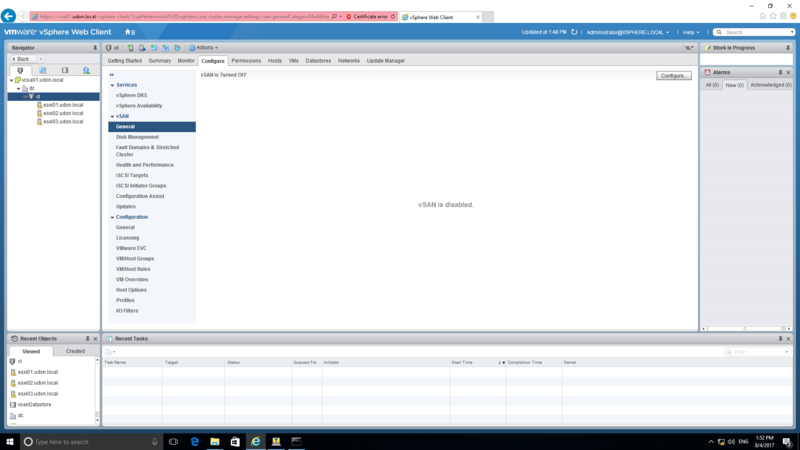800x450 pixels.
Task: Open vSphere DRS settings
Action: (x=131, y=95)
